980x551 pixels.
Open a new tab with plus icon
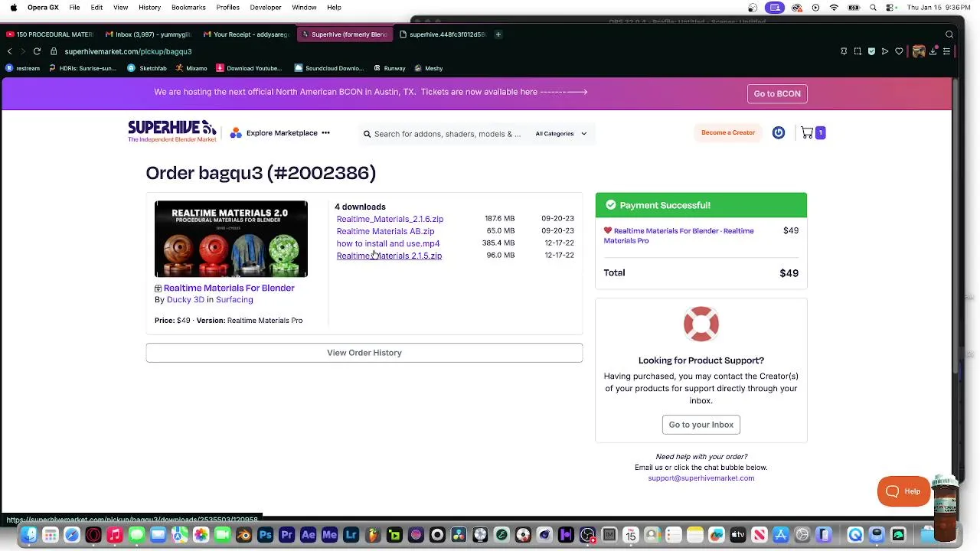pos(498,34)
